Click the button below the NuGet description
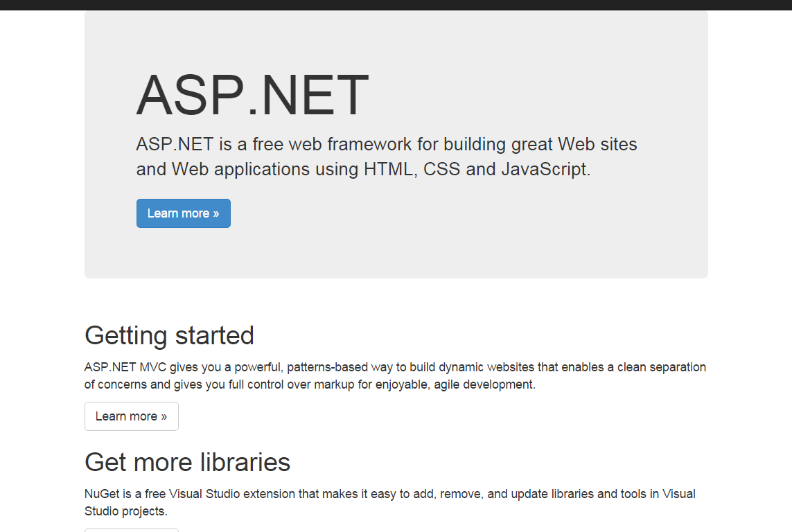This screenshot has height=532, width=792. tap(131, 530)
